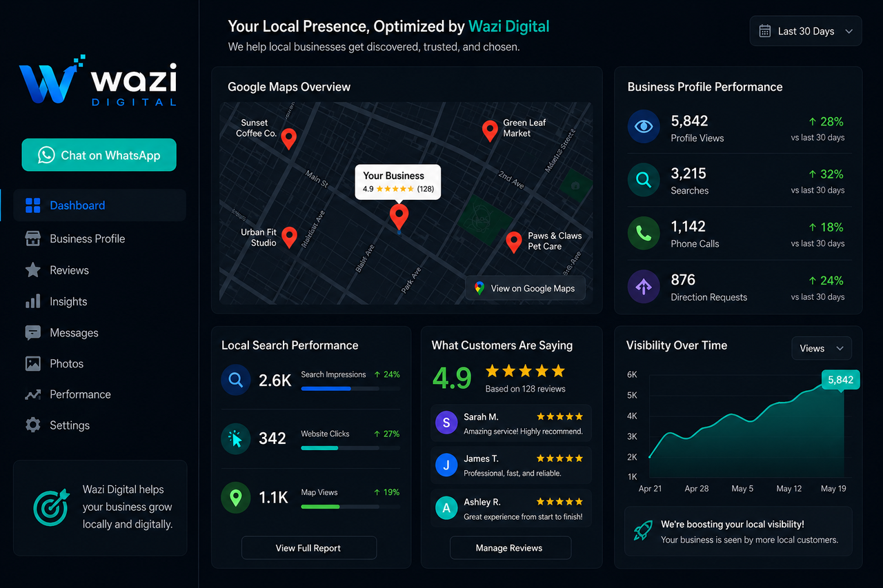Click the Dashboard grid icon
Viewport: 883px width, 588px height.
pyautogui.click(x=32, y=205)
